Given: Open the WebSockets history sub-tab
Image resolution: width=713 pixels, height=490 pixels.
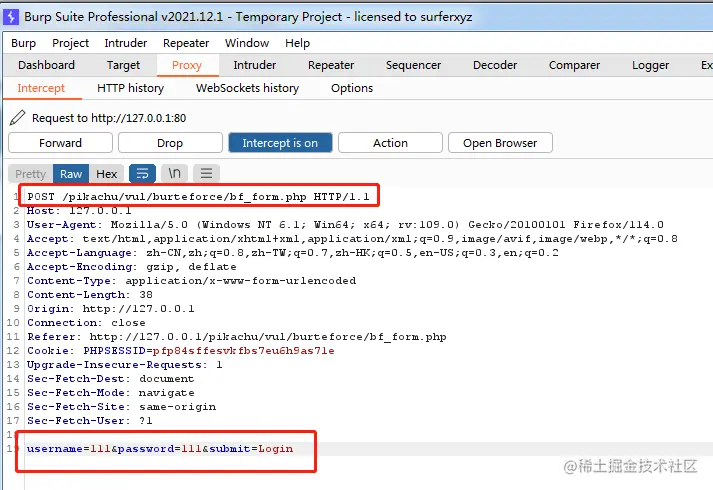Looking at the screenshot, I should tap(247, 88).
